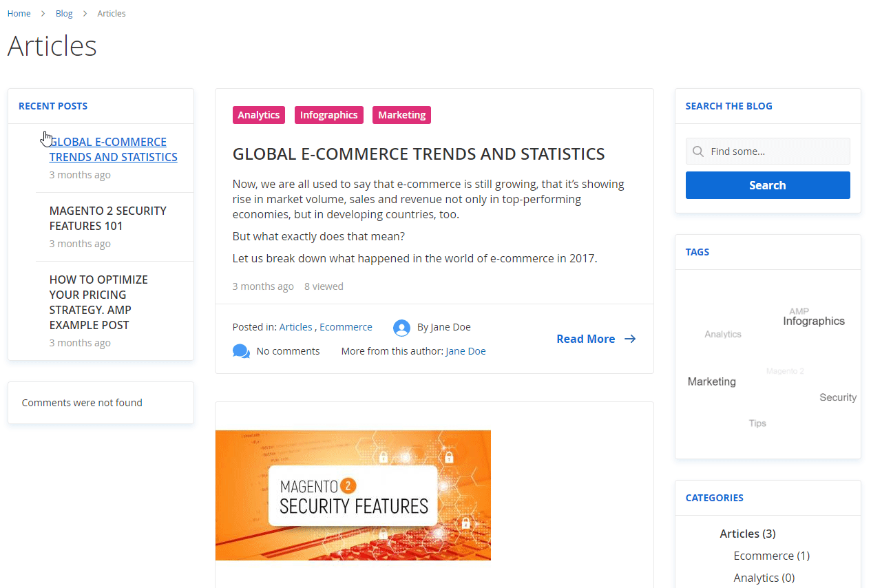Select the Analytics pink tag badge

[x=259, y=115]
